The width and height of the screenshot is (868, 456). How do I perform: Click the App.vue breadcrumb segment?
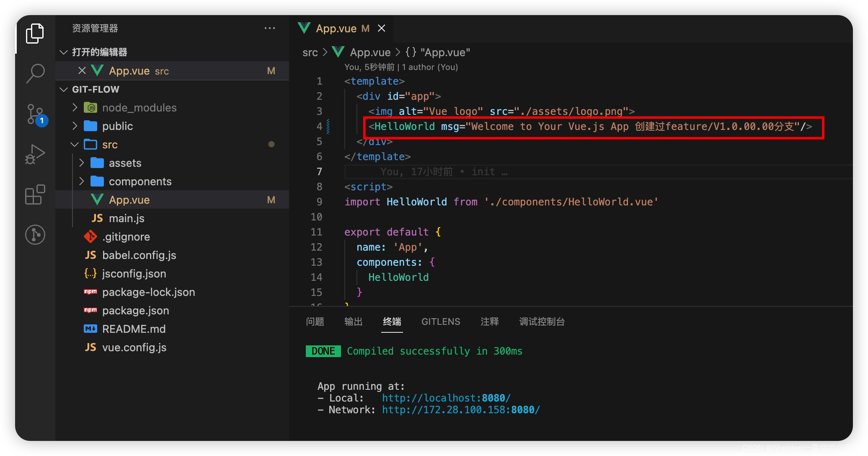[370, 52]
